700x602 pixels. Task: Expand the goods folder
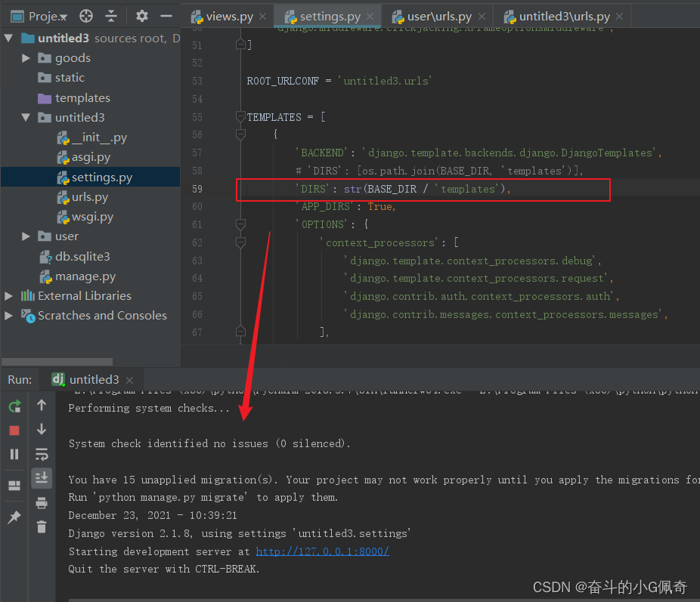coord(25,57)
